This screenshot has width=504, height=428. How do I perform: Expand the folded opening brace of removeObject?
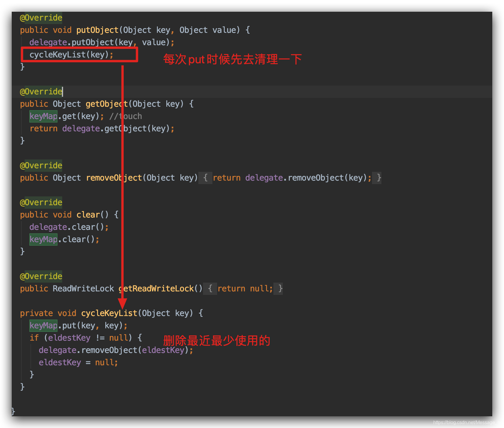point(205,178)
